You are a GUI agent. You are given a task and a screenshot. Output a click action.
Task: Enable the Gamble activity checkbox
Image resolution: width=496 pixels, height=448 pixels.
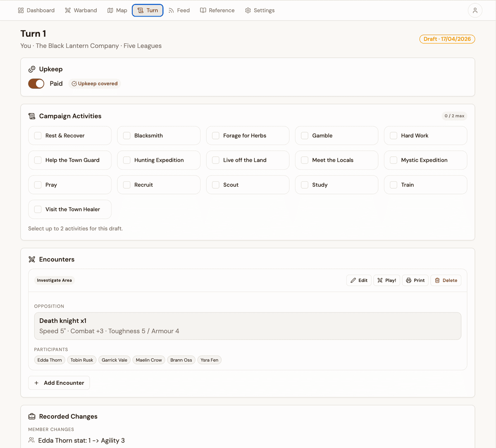coord(305,135)
